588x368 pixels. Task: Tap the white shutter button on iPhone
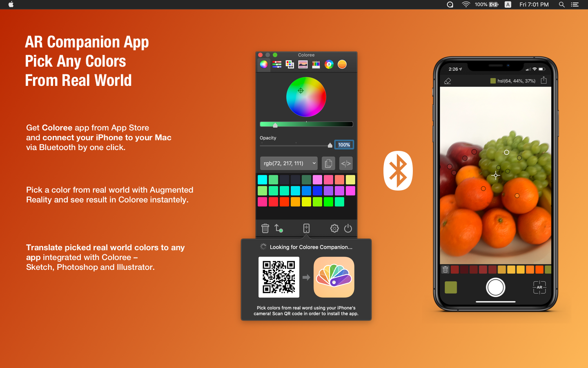pos(496,287)
